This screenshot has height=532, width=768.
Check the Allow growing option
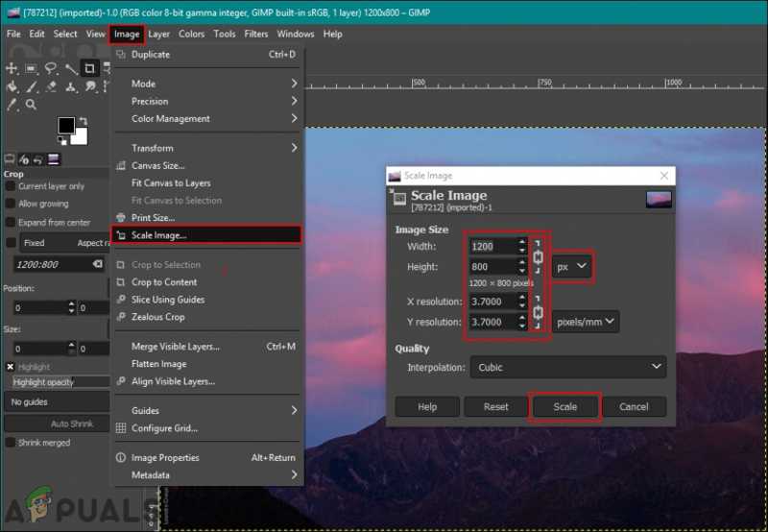pyautogui.click(x=11, y=204)
